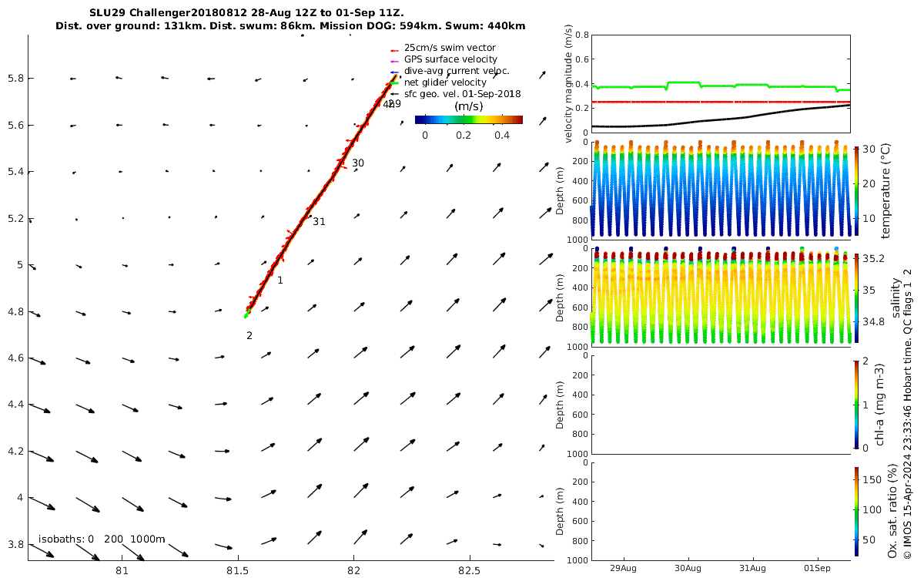Viewport: 924px width, 578px height.
Task: Click the red swim speed line in the top plot
Action: (x=721, y=102)
